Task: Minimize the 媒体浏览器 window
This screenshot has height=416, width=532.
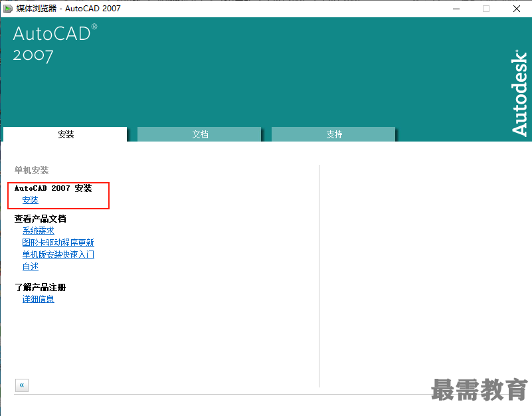Action: (456, 9)
